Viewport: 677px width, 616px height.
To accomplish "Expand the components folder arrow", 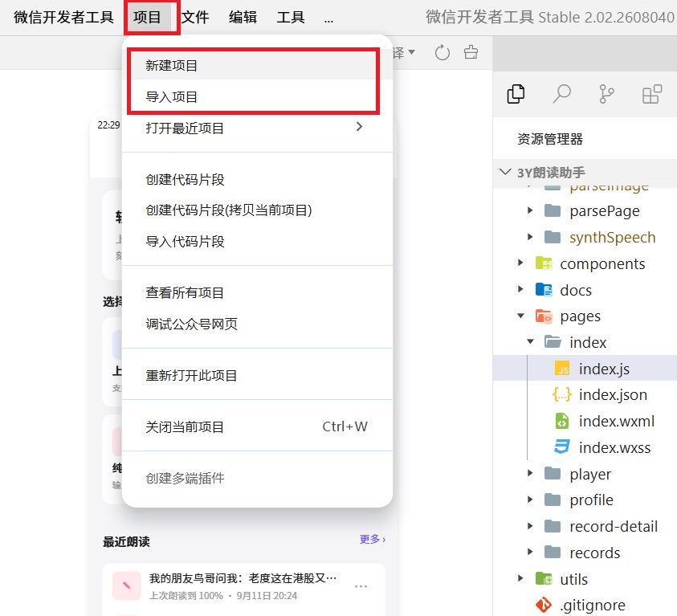I will click(520, 263).
